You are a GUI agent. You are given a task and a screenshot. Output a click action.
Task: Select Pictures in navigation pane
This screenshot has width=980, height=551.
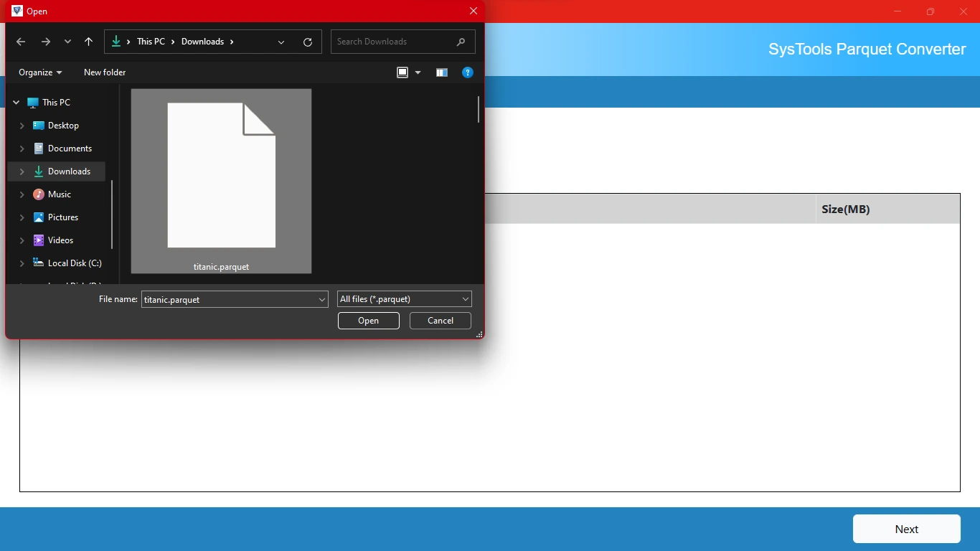pyautogui.click(x=63, y=217)
